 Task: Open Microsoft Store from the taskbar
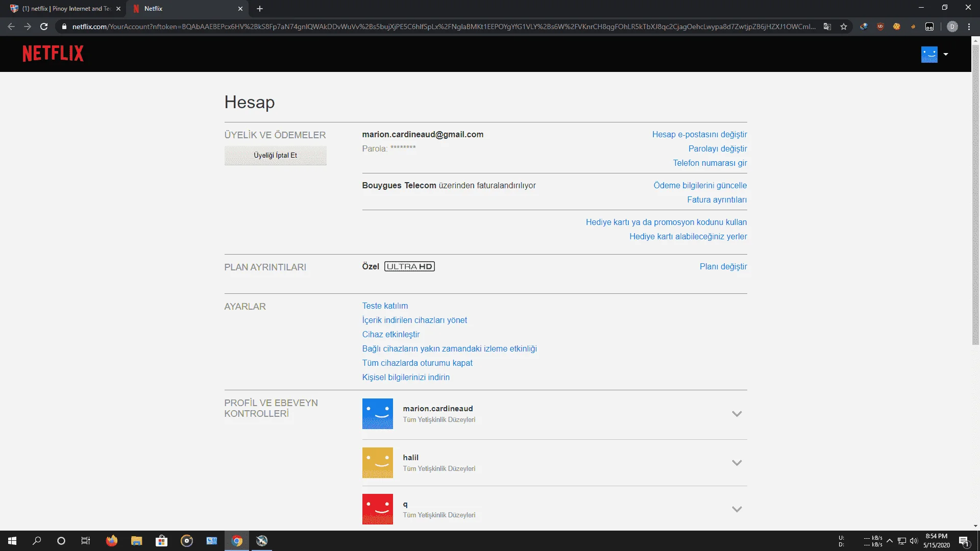(161, 541)
